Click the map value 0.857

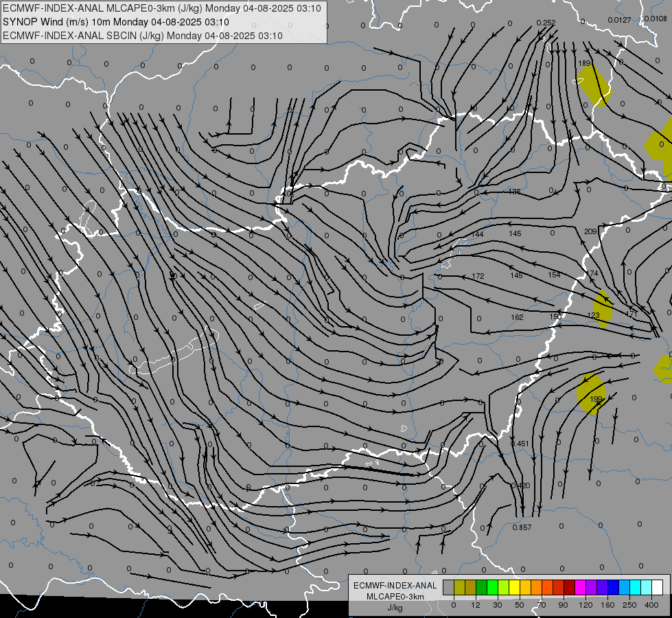coord(522,527)
